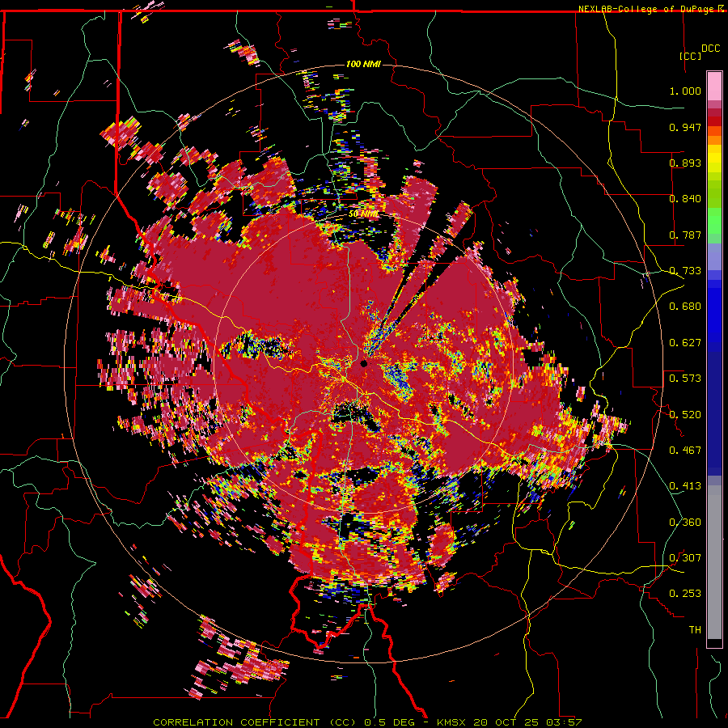728x728 pixels.
Task: Click the '0.5 DEG' elevation text in footer
Action: click(389, 722)
